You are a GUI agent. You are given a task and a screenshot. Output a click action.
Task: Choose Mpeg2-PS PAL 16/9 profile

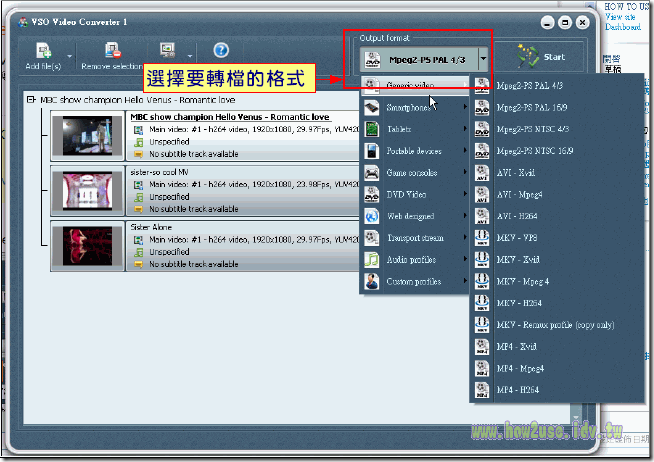click(557, 108)
